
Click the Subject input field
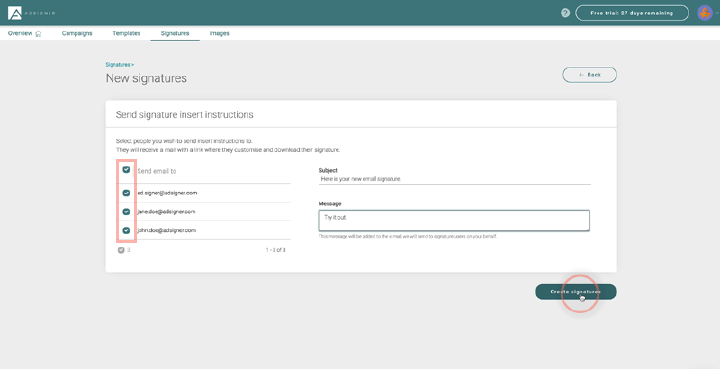455,179
